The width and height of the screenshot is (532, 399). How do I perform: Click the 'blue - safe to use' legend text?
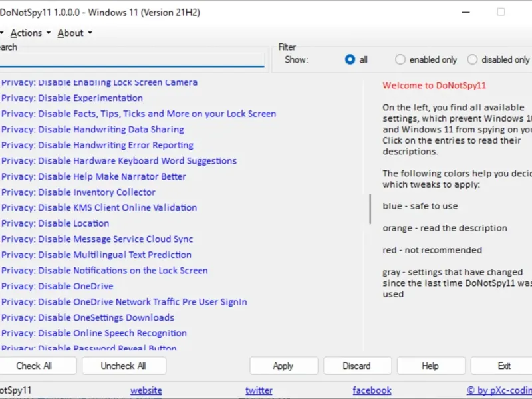(420, 206)
